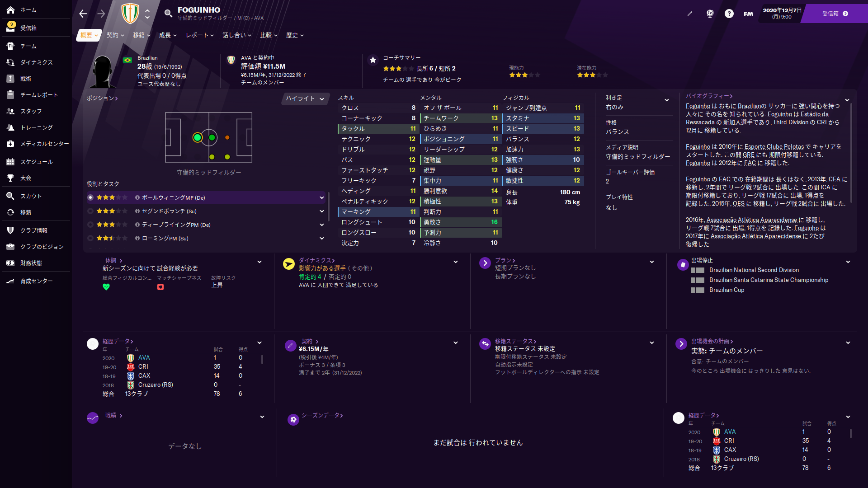
Task: Open the 契約 tab menu
Action: 115,35
